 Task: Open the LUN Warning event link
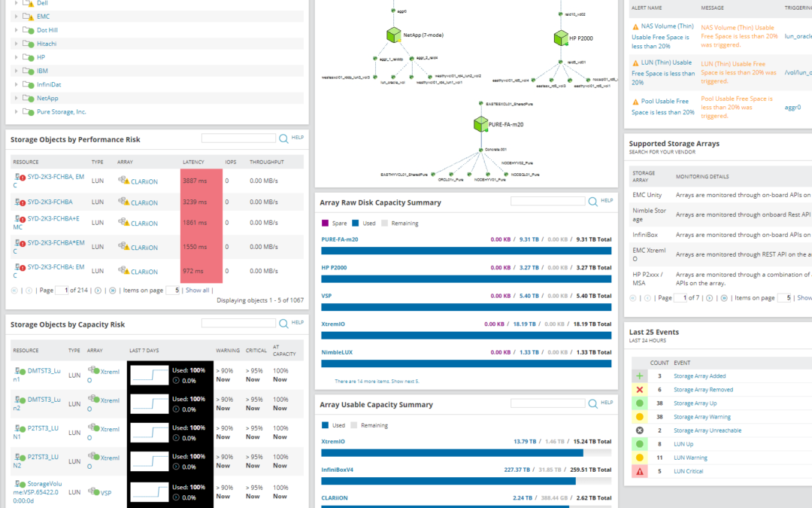[x=690, y=458]
